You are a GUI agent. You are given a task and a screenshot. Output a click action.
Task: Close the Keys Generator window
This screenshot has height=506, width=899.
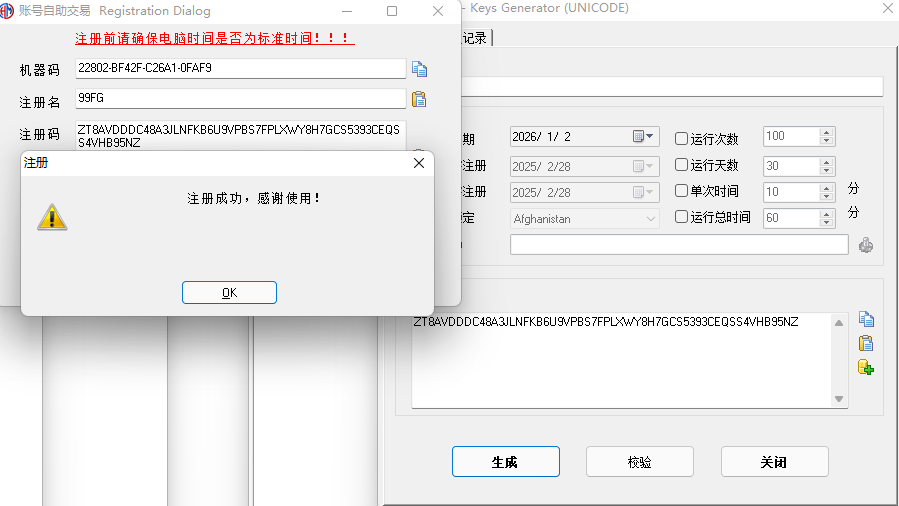pyautogui.click(x=888, y=8)
